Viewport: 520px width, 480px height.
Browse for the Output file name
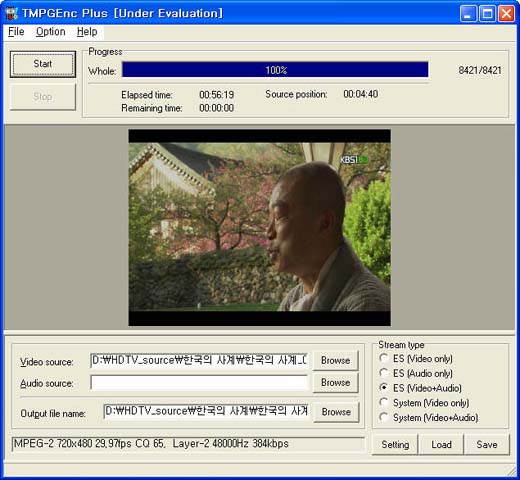[336, 412]
